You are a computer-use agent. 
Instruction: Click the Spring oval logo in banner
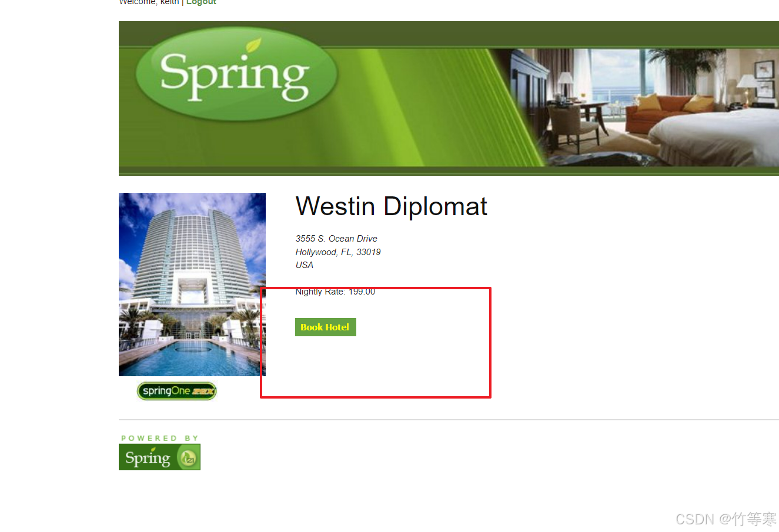(x=236, y=75)
